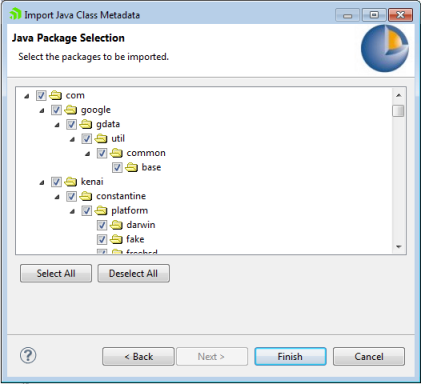Toggle the util package checkbox

[87, 139]
